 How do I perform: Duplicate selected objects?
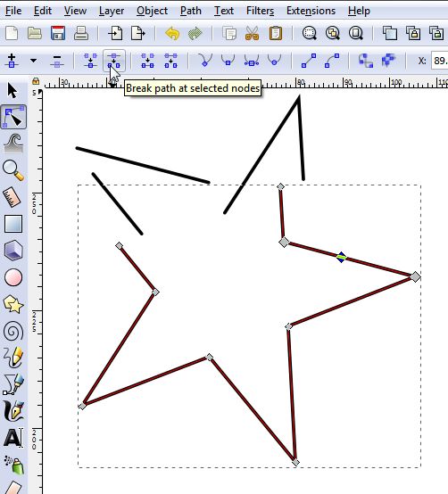click(x=390, y=33)
